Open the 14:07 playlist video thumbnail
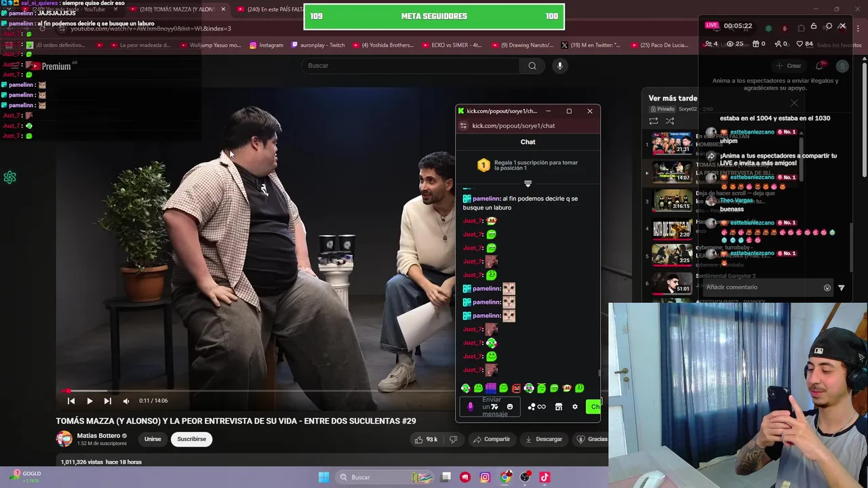 pyautogui.click(x=672, y=172)
